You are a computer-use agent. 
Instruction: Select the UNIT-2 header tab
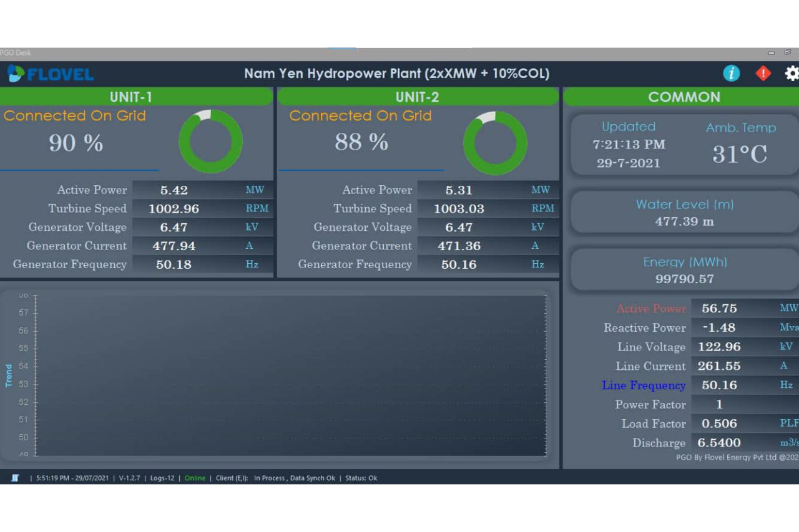tap(417, 97)
